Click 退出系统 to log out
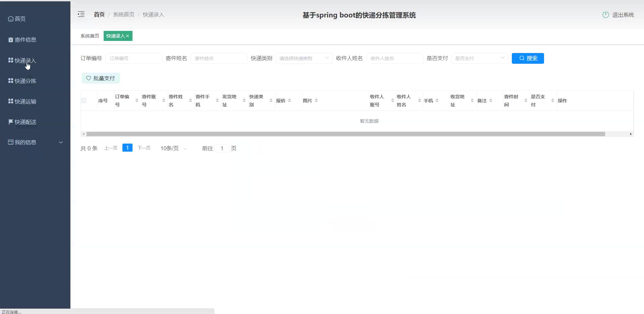The image size is (644, 314). [623, 15]
